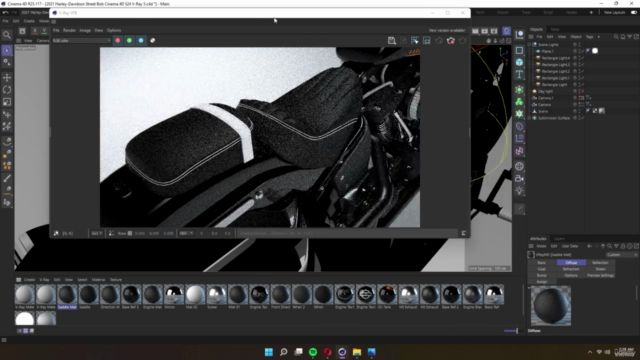Click the stop render teapot icon
Image resolution: width=640 pixels, height=360 pixels.
coord(451,40)
